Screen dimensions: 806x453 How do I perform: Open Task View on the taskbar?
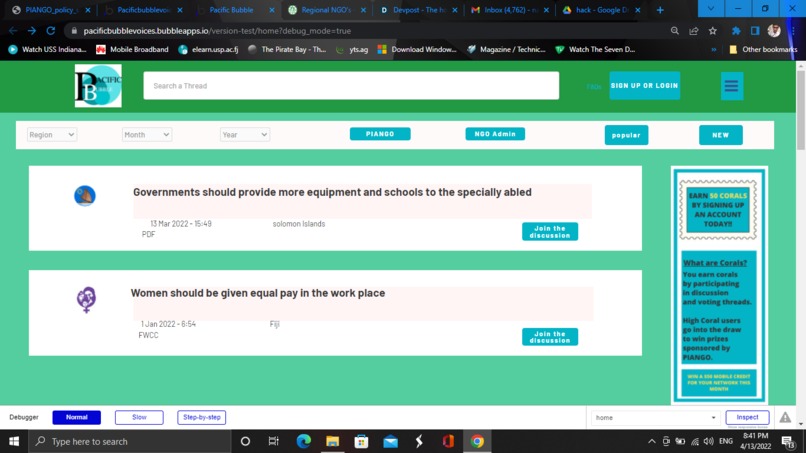tap(273, 441)
